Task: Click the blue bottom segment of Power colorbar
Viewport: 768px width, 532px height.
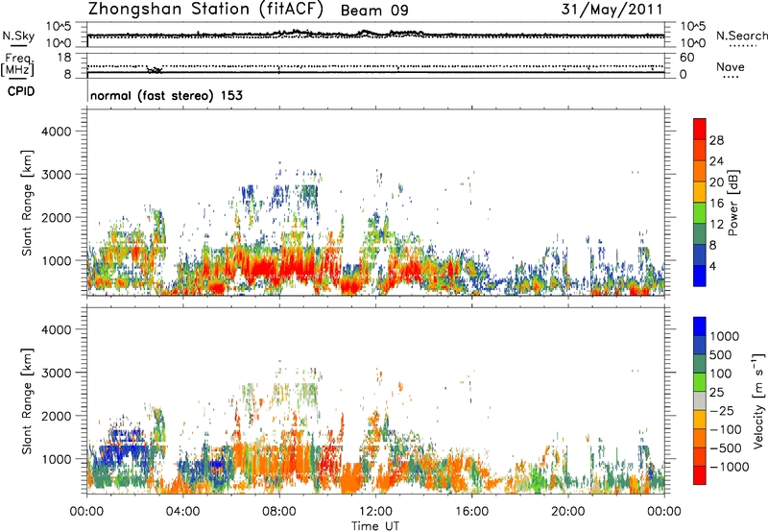Action: pos(700,276)
